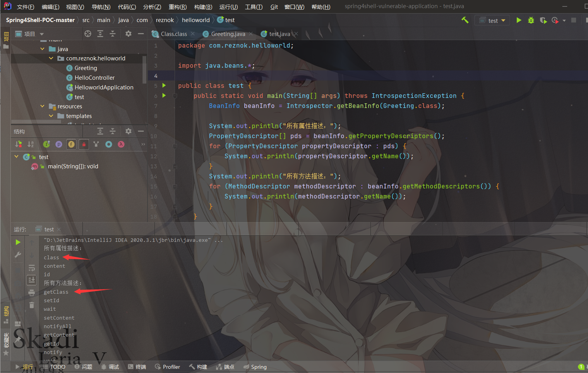Viewport: 588px width, 373px height.
Task: Click the Build project hammer icon
Action: (x=465, y=20)
